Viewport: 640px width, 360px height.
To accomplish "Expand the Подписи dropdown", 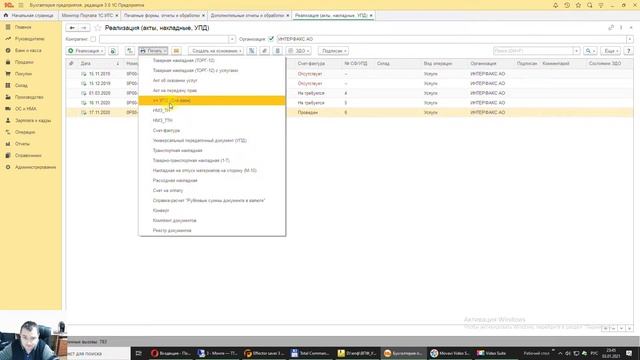I will [333, 51].
